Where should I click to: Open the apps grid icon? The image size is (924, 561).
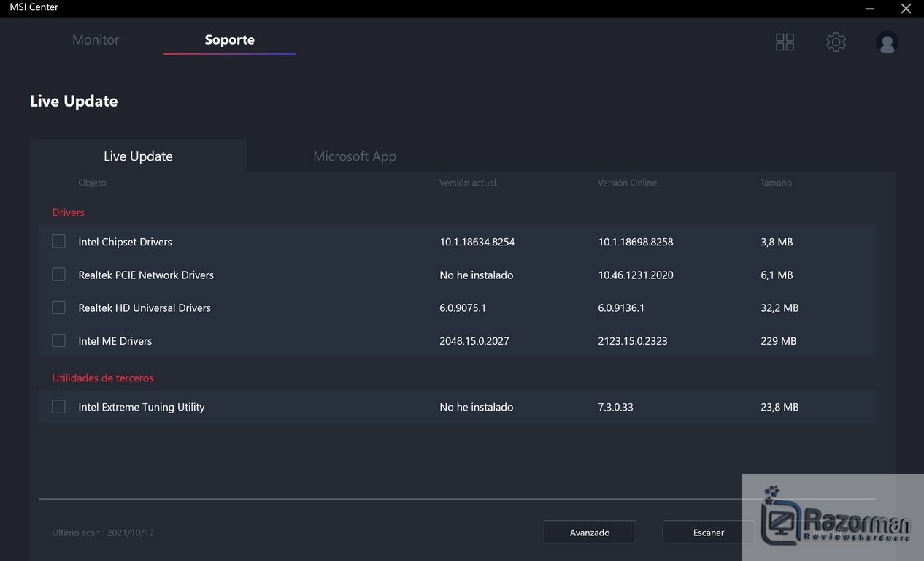[x=785, y=42]
